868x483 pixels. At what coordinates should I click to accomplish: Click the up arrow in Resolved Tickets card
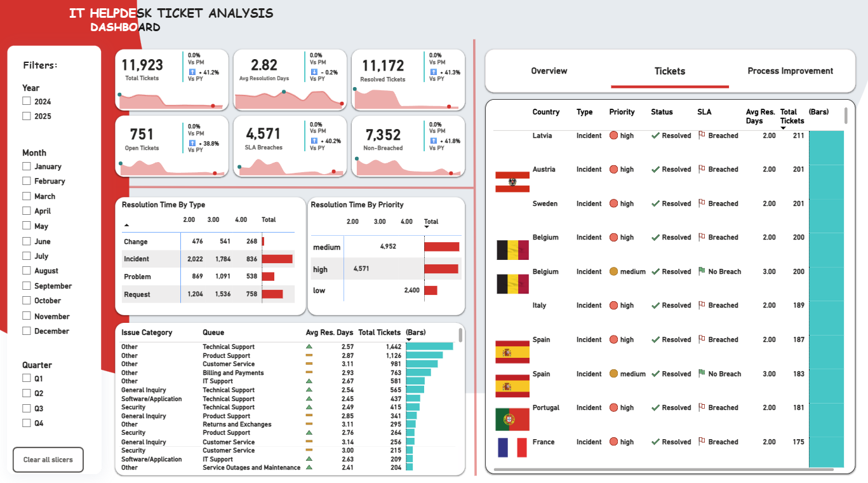coord(433,72)
